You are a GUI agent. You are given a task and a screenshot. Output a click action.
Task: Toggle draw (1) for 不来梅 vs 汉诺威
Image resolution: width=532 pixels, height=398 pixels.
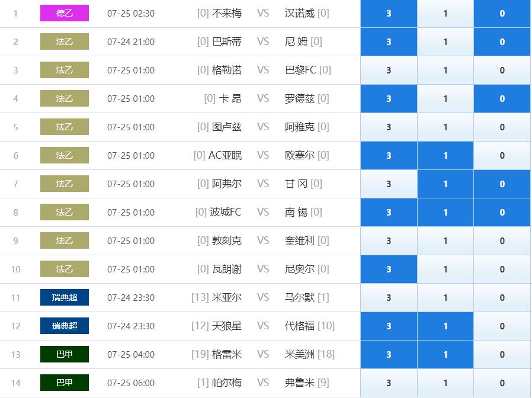pos(445,13)
